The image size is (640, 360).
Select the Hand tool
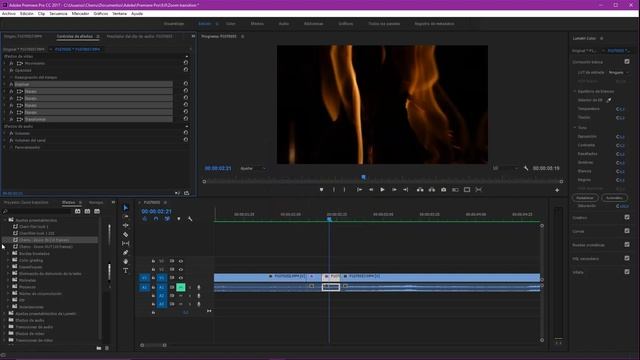126,261
